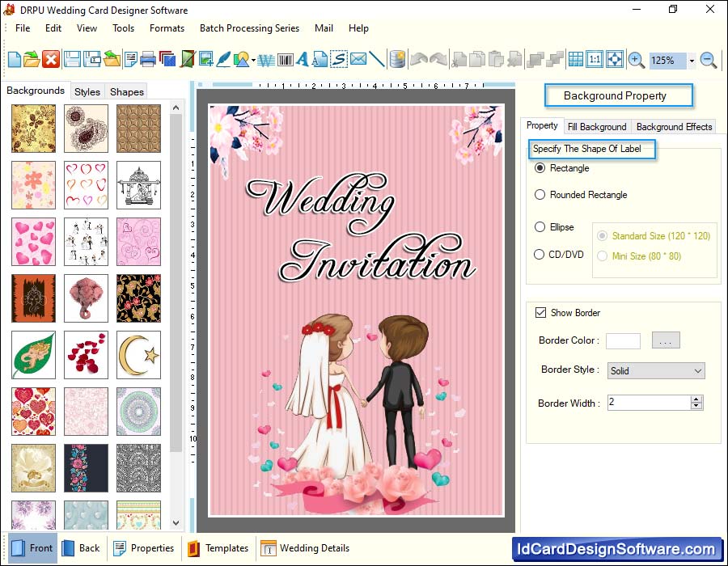Uncheck the Show Border checkbox
The width and height of the screenshot is (728, 566).
[x=541, y=313]
